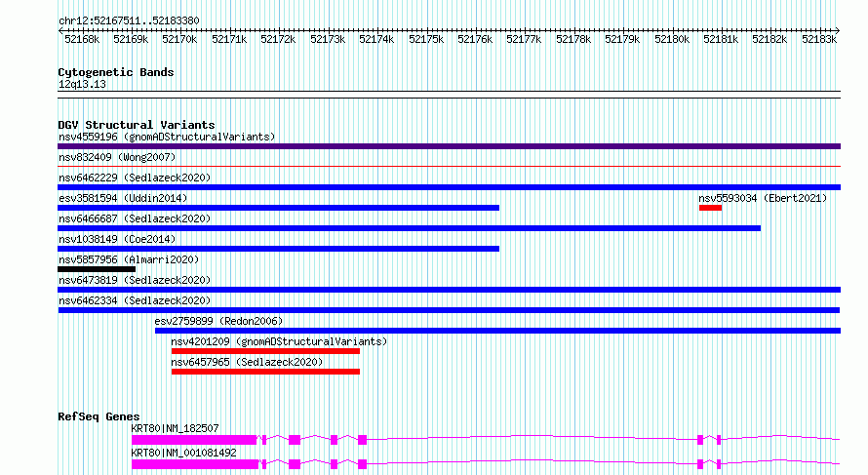Open the KRT80|NM_182507 gene label
Image resolution: width=868 pixels, height=475 pixels.
point(175,428)
